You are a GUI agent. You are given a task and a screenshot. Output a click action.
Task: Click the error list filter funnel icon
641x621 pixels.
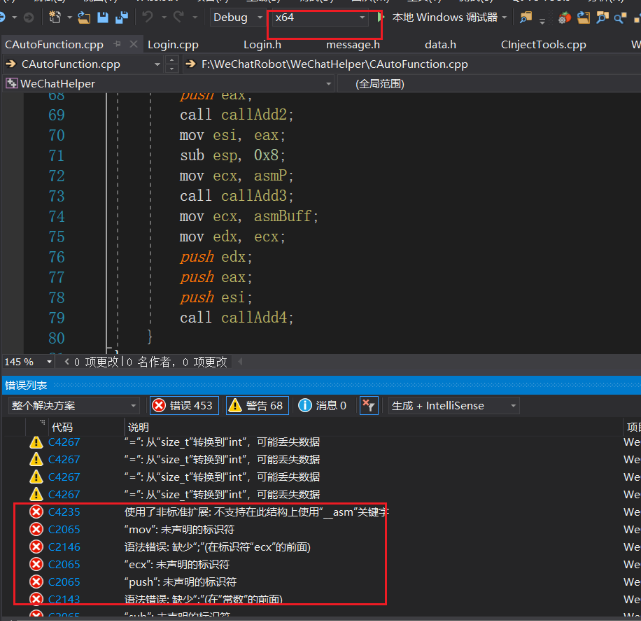(x=368, y=405)
